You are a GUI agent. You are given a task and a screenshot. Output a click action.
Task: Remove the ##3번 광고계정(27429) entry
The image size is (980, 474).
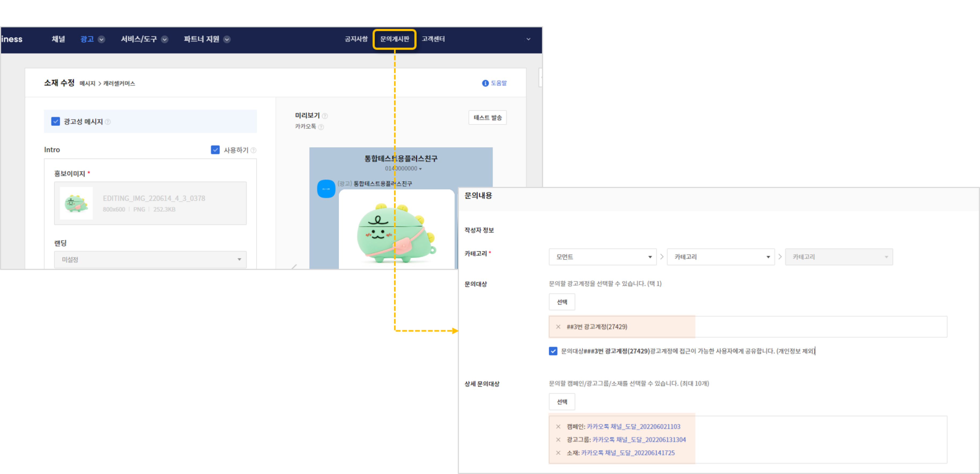[558, 327]
